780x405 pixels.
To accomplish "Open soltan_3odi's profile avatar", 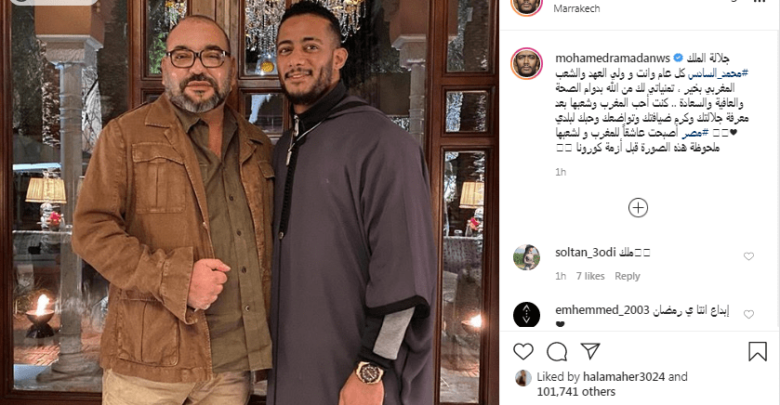I will pos(526,257).
